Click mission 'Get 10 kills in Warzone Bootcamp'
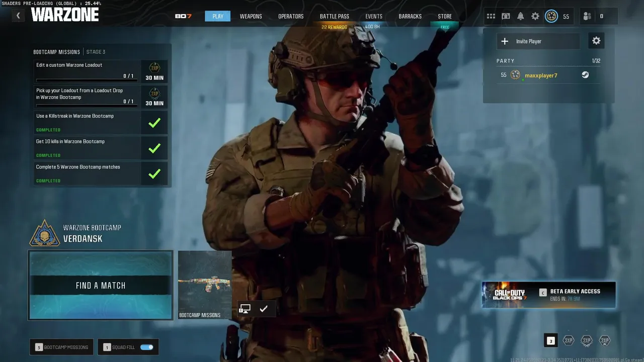644x362 pixels. (x=101, y=148)
